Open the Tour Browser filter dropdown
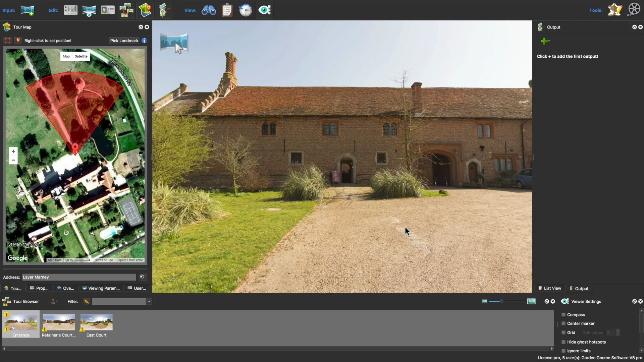 (149, 301)
